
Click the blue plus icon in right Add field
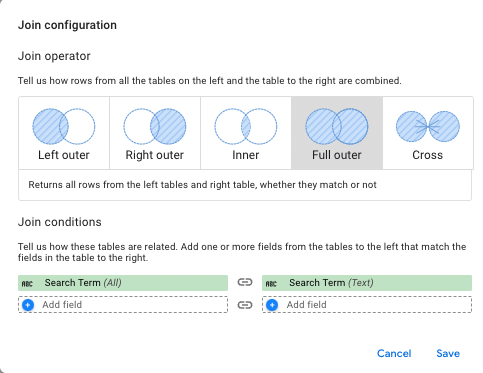(x=272, y=305)
